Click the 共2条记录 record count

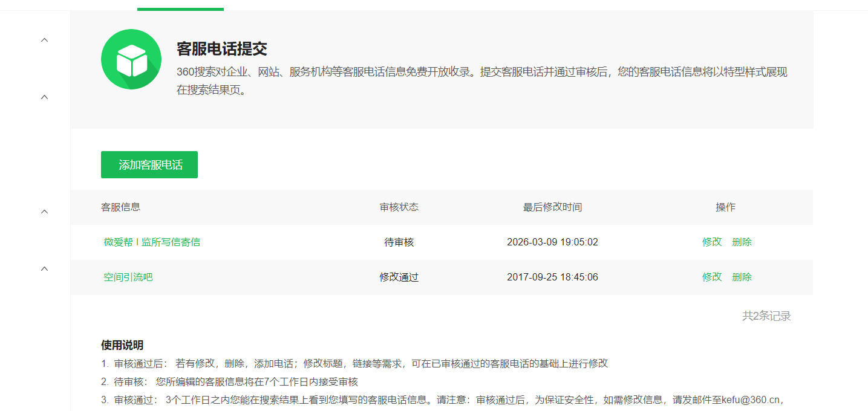(x=766, y=316)
